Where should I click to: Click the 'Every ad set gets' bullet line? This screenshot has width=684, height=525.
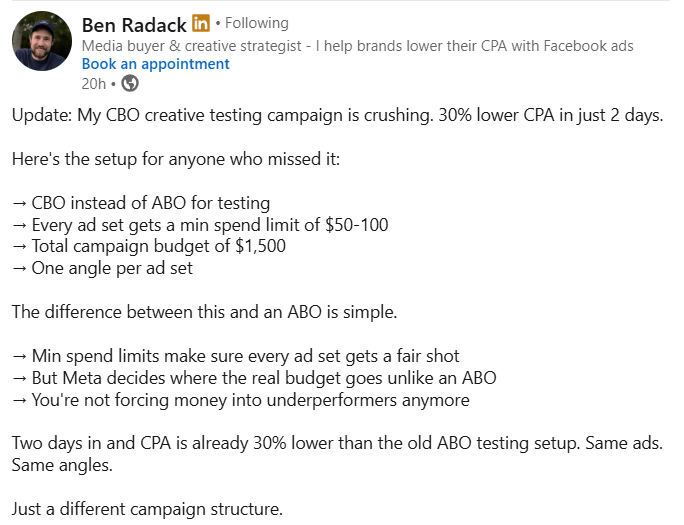[200, 225]
